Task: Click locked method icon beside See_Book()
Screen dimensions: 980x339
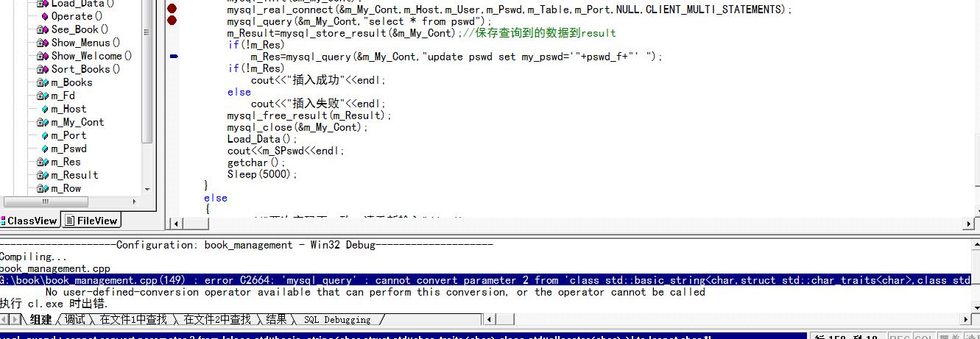Action: [x=43, y=29]
